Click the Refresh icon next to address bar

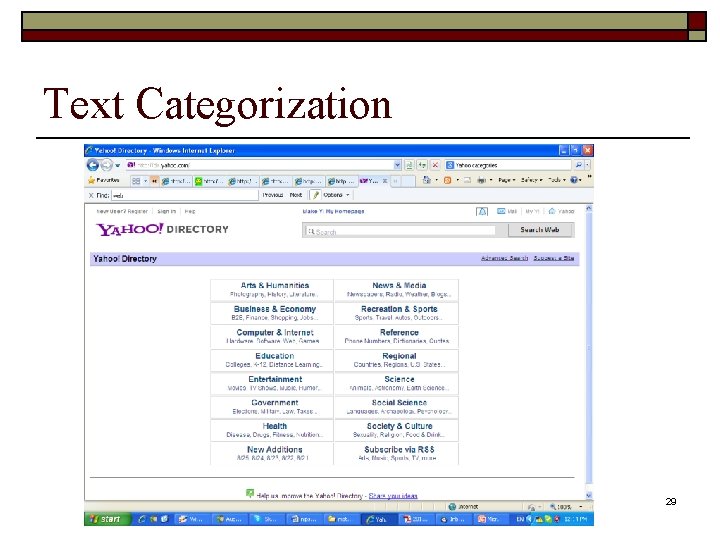422,165
